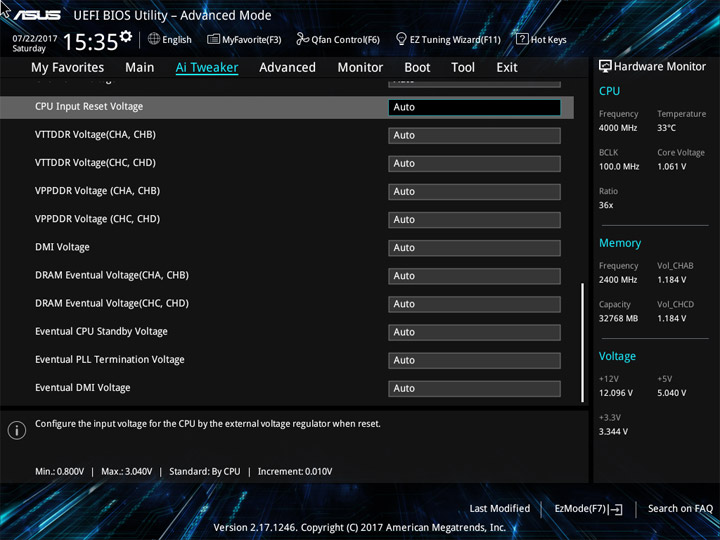This screenshot has width=720, height=540.
Task: Click the Increment: 0.010V hint text
Action: (295, 472)
